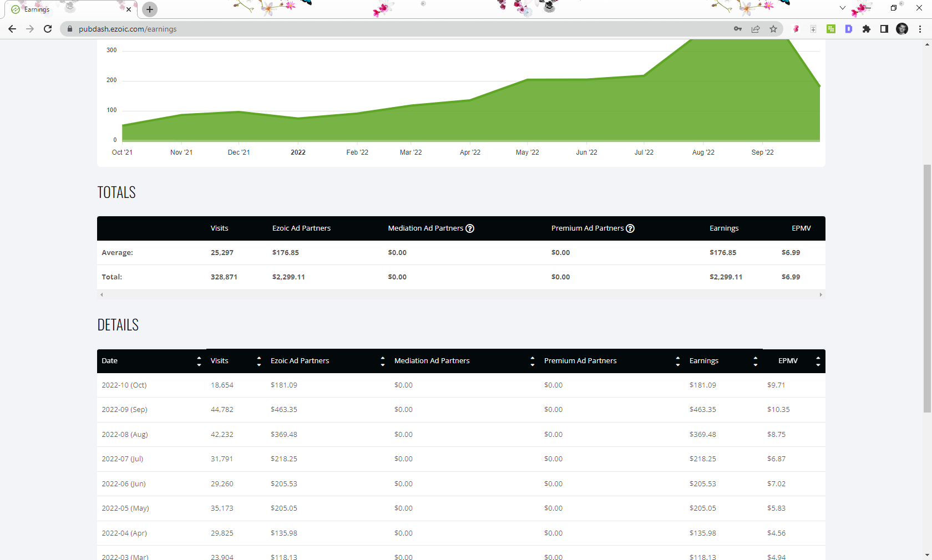Click the 18,654 visits value
Viewport: 932px width, 560px height.
click(x=222, y=385)
